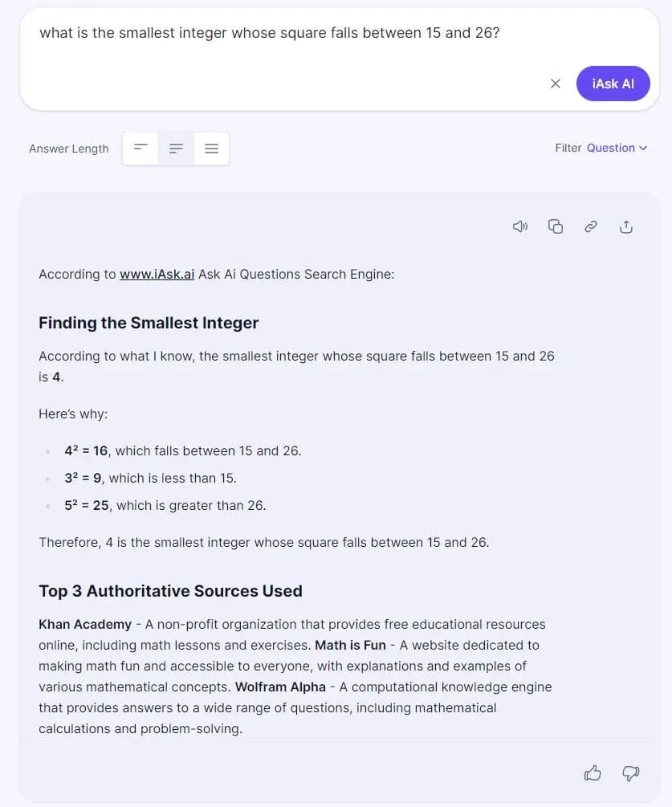This screenshot has width=672, height=807.
Task: Select the short answer length option
Action: click(x=141, y=149)
